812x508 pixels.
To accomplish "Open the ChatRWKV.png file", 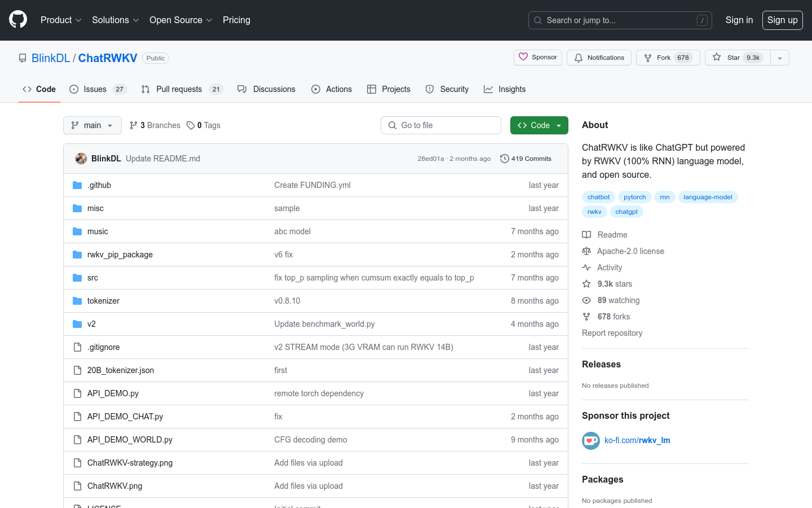I will pyautogui.click(x=114, y=486).
